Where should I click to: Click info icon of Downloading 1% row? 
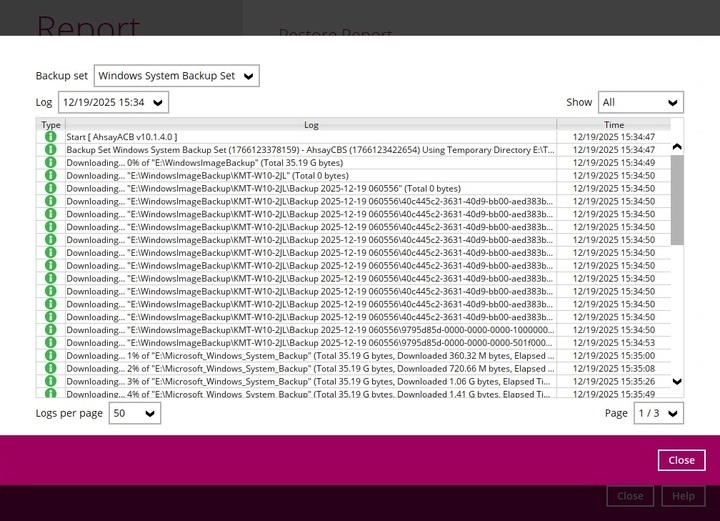point(51,355)
